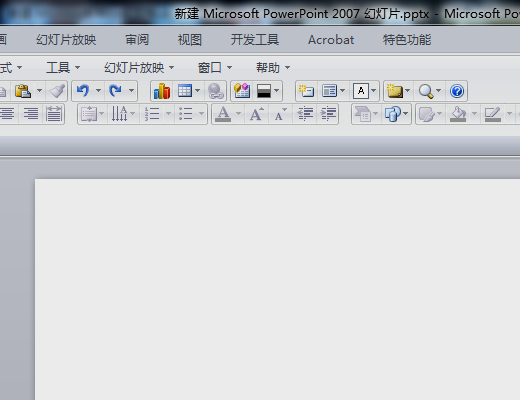Screen dimensions: 520x400
Task: Click the Font Color underlined A
Action: [x=223, y=114]
